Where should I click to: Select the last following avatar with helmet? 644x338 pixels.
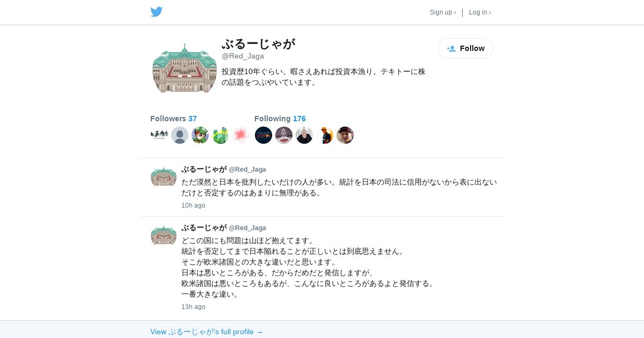point(345,135)
